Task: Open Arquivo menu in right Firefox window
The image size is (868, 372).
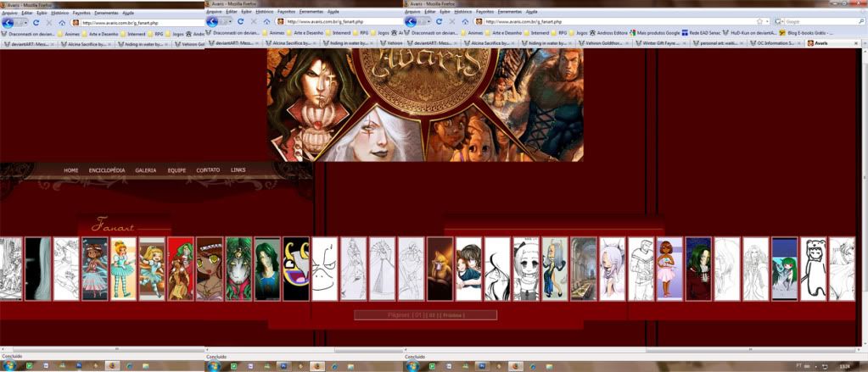Action: pyautogui.click(x=412, y=12)
